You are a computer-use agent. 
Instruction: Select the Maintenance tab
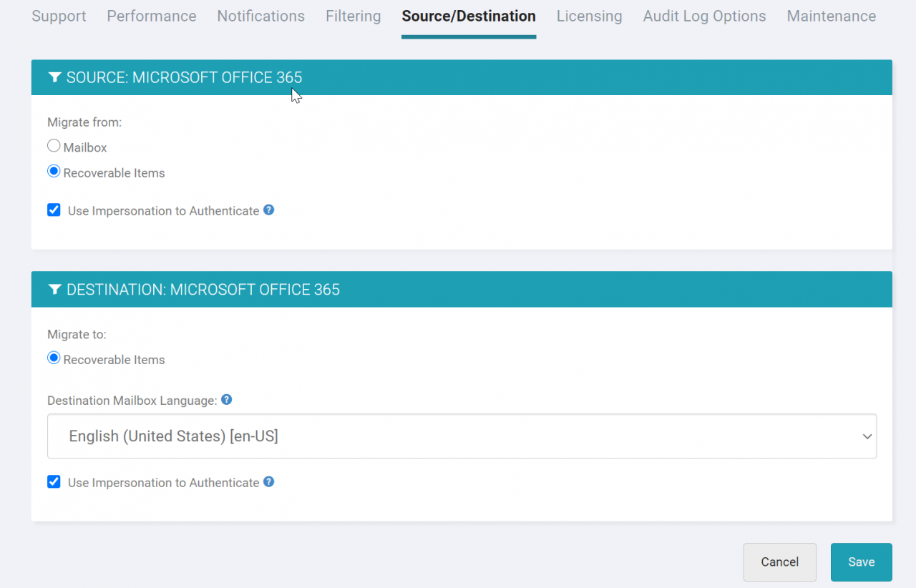coord(831,16)
